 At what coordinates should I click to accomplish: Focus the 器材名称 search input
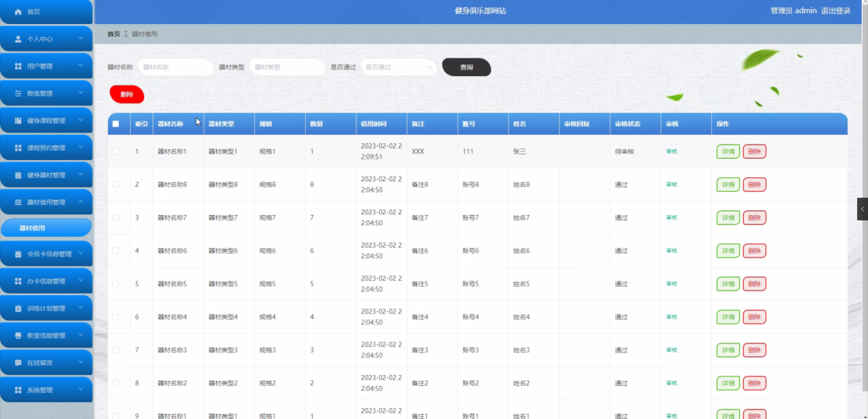click(176, 67)
